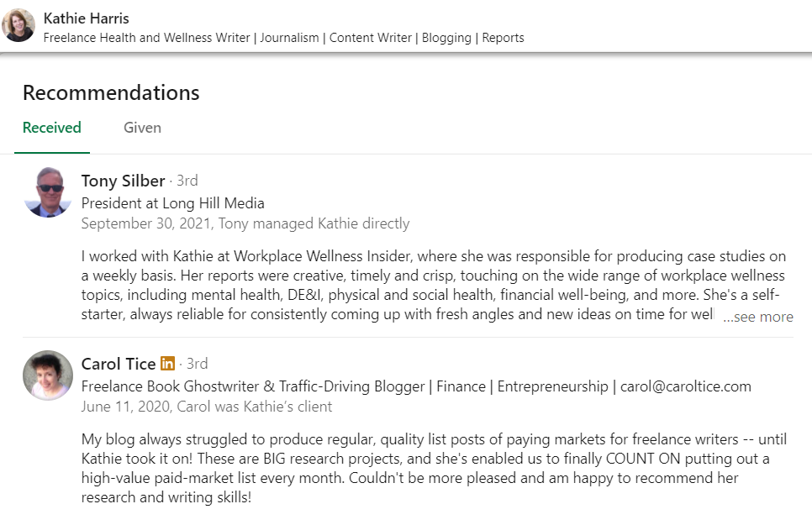Open Tony Silber's profile via his name
812x525 pixels.
coord(123,181)
